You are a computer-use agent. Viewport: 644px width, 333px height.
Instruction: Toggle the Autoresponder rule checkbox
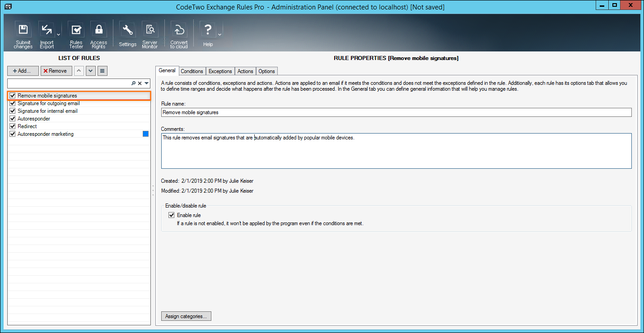13,119
